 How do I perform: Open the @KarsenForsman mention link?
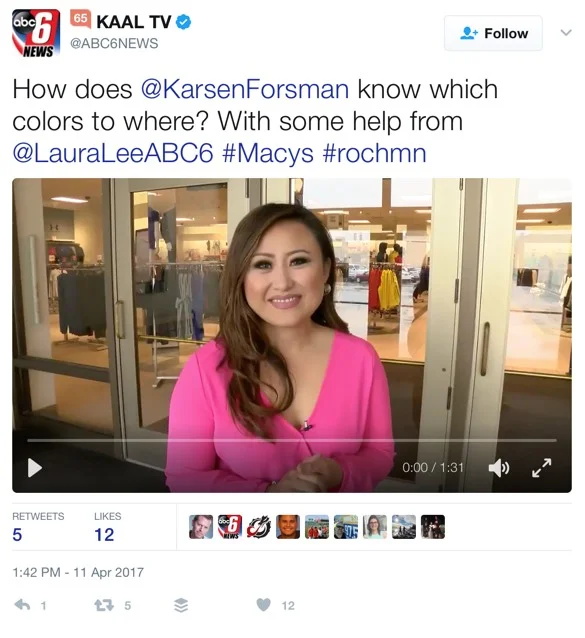(245, 89)
